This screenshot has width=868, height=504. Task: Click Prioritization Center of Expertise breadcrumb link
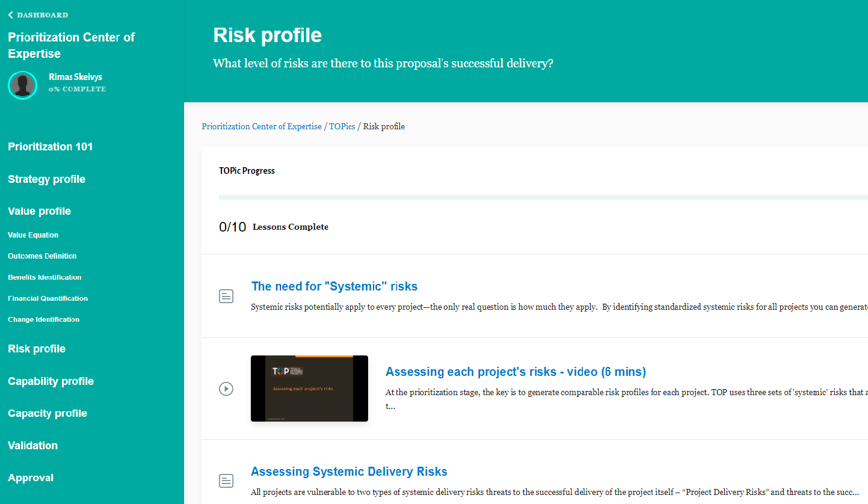(x=262, y=126)
